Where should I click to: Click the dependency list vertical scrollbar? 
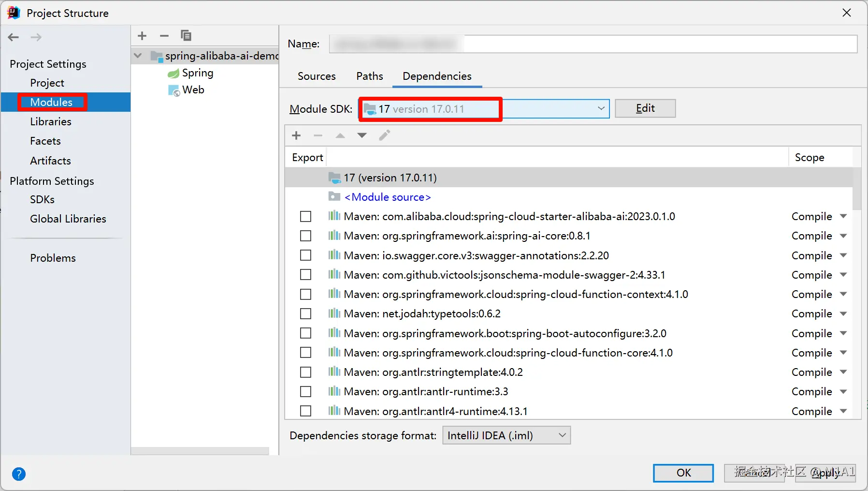(857, 189)
